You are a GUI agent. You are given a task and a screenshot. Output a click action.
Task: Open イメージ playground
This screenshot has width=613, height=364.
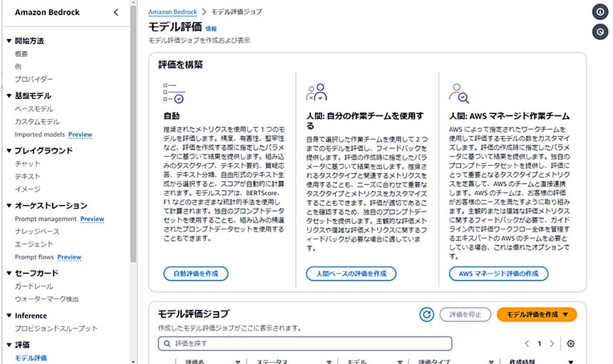(27, 189)
